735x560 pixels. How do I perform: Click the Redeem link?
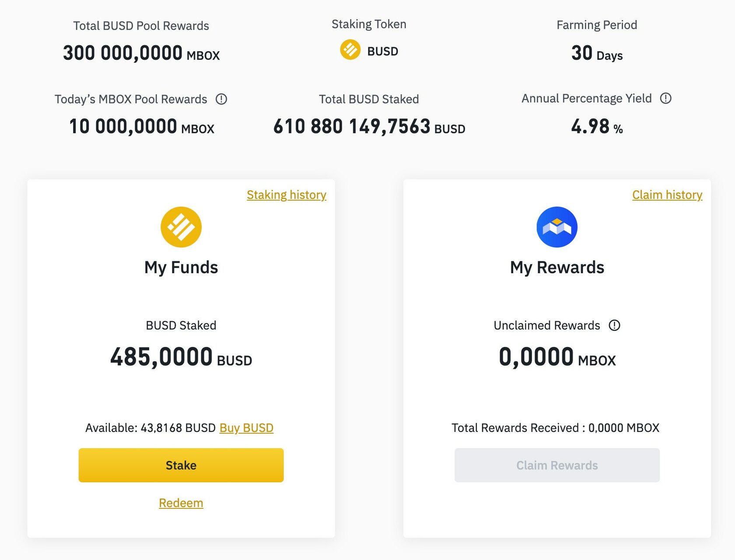181,503
